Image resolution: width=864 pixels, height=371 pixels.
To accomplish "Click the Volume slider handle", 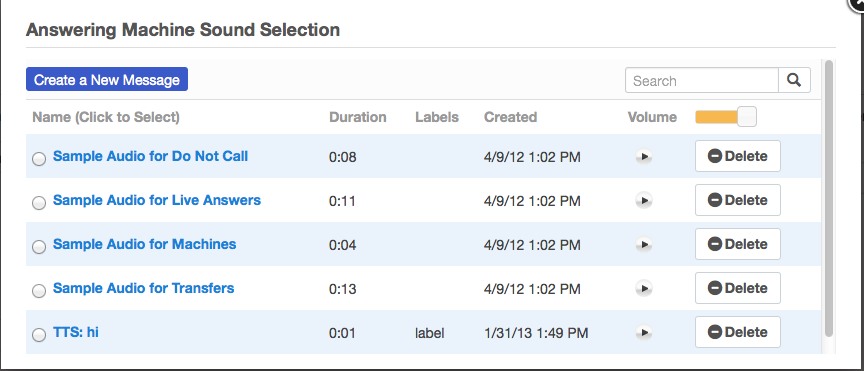I will click(747, 117).
